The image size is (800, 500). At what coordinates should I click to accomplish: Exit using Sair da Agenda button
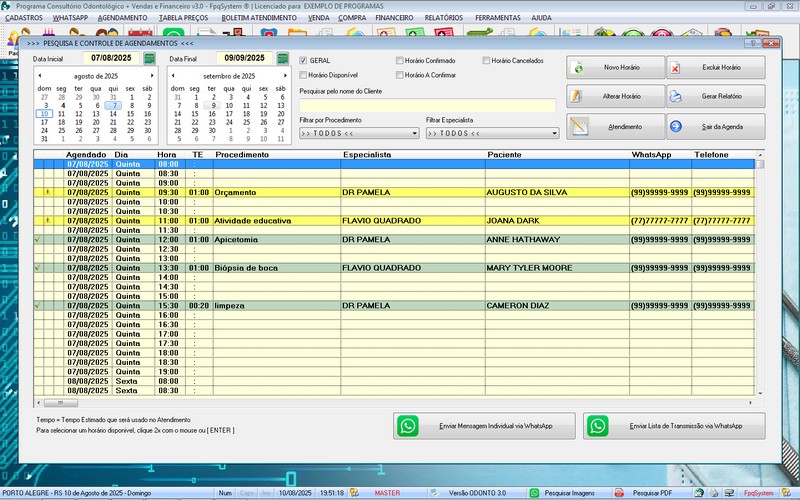[715, 126]
